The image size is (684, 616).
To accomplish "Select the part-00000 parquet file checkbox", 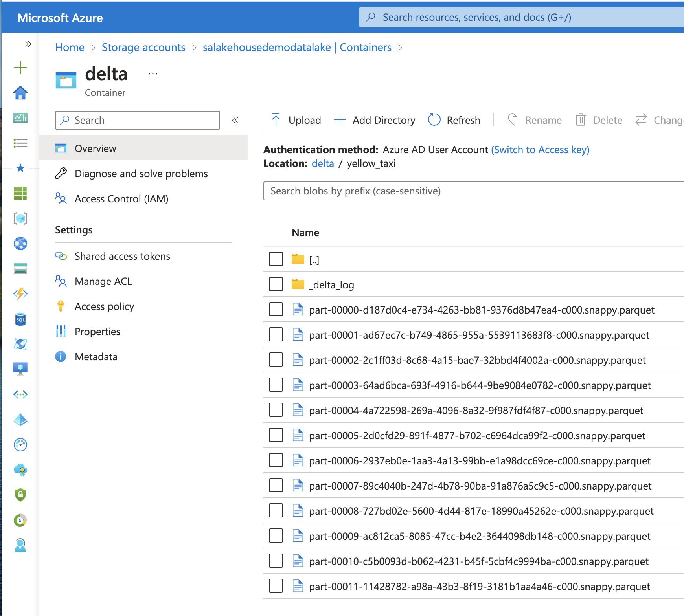I will (x=276, y=309).
